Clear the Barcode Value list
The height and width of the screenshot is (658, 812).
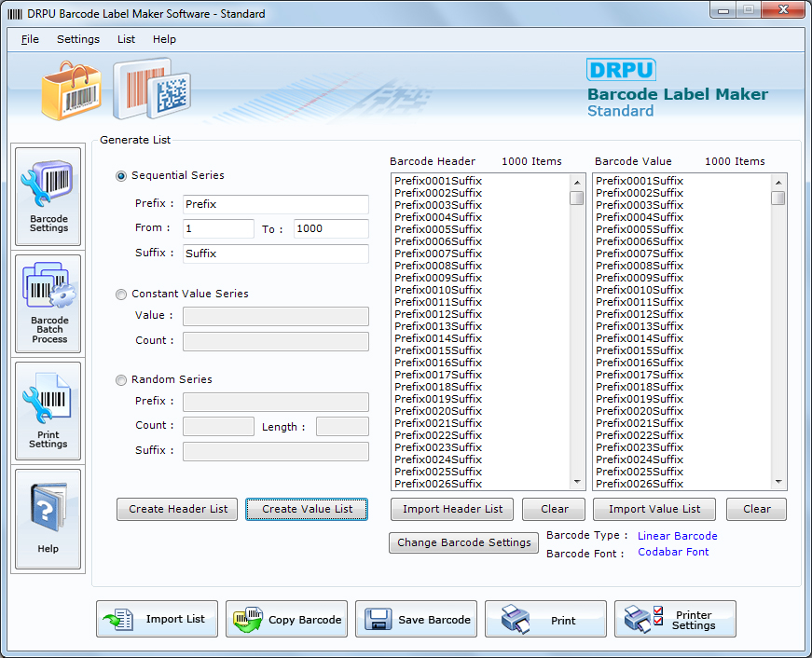click(757, 510)
